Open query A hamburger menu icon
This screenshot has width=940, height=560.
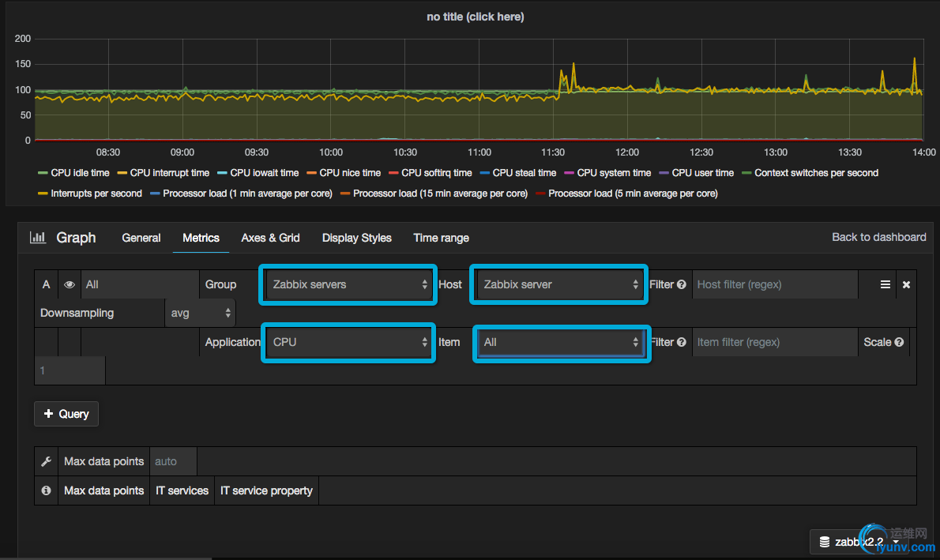click(885, 284)
